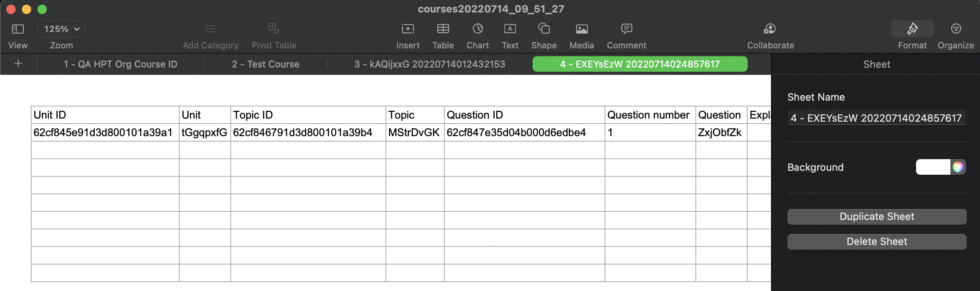This screenshot has width=980, height=291.
Task: Click the yellow minimize window button
Action: click(27, 9)
